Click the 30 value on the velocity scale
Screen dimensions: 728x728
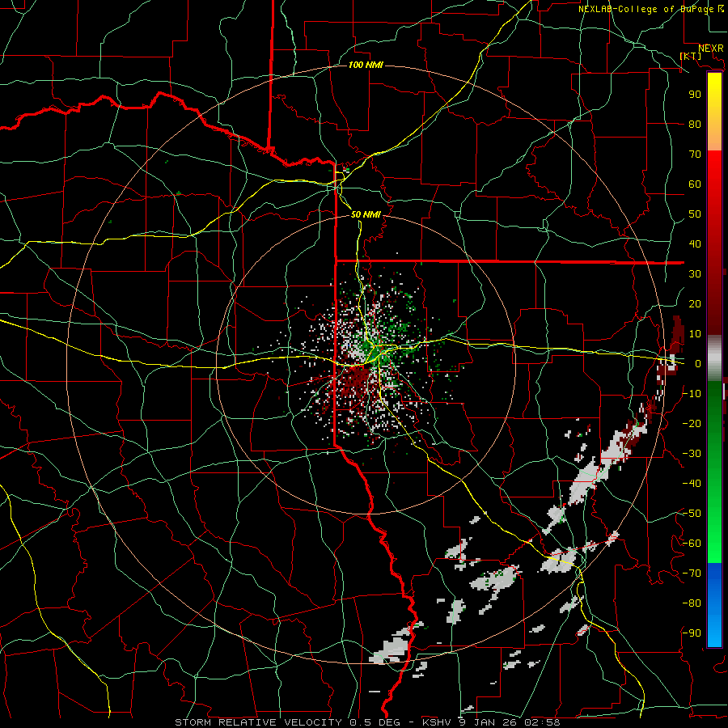[x=695, y=274]
